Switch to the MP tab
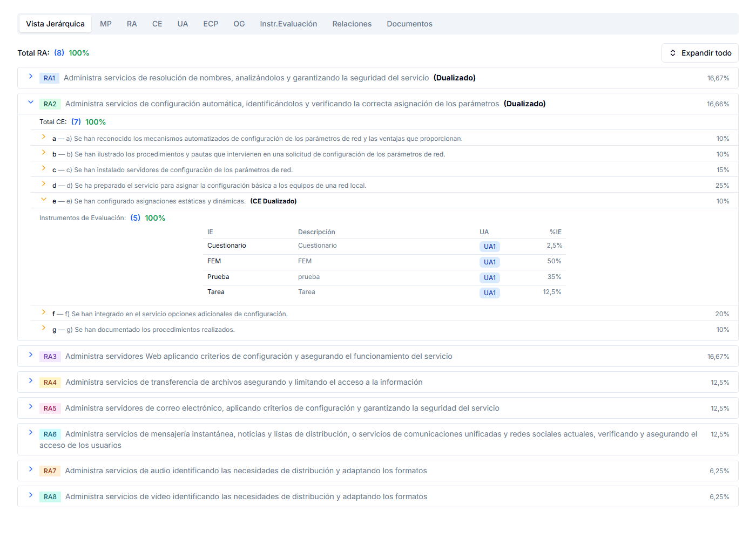 [106, 24]
